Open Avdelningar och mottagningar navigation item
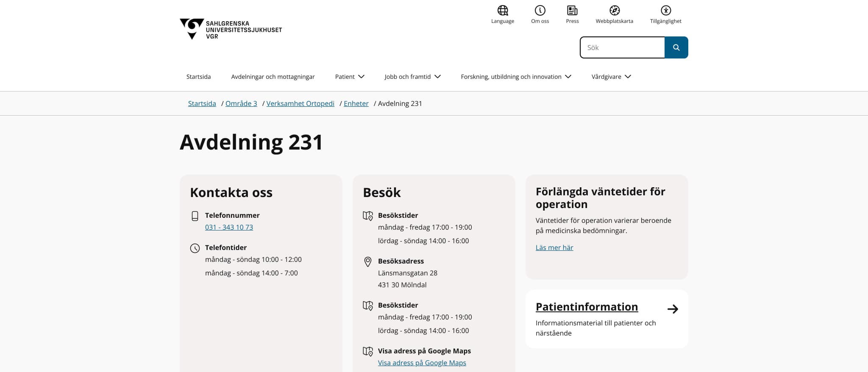The height and width of the screenshot is (372, 868). coord(273,77)
